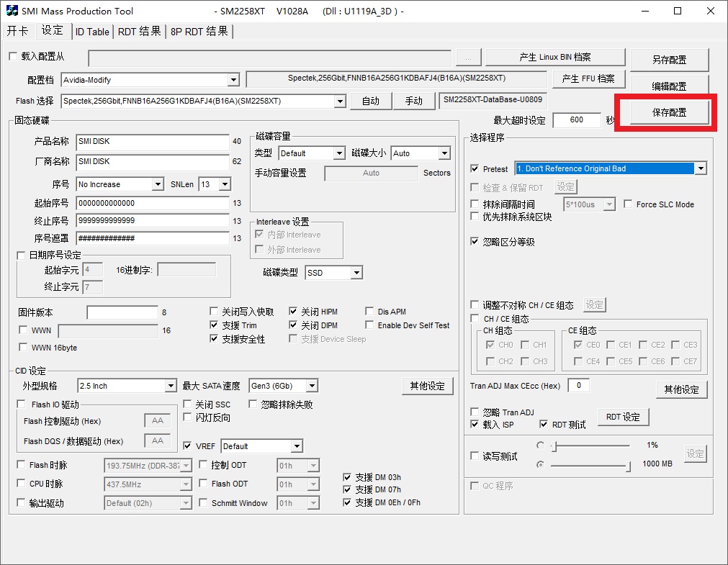Open the RDT 结果 tab
Viewport: 728px width, 565px height.
140,32
